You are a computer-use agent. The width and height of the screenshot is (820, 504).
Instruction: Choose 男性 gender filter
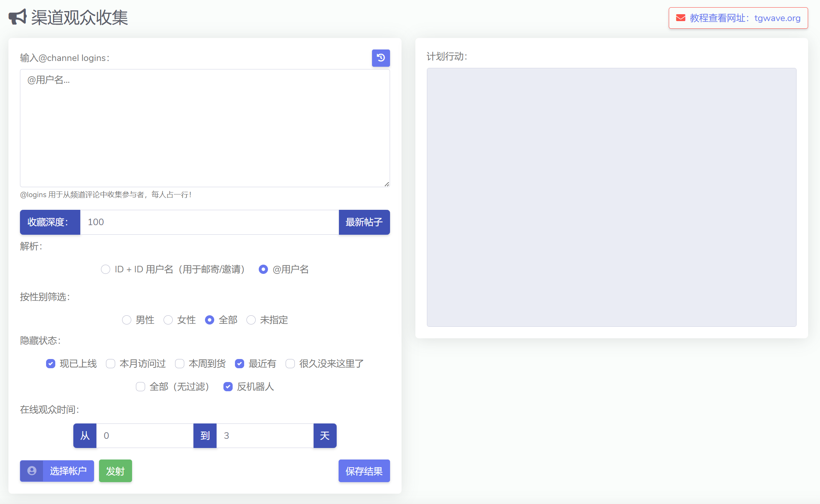(127, 320)
